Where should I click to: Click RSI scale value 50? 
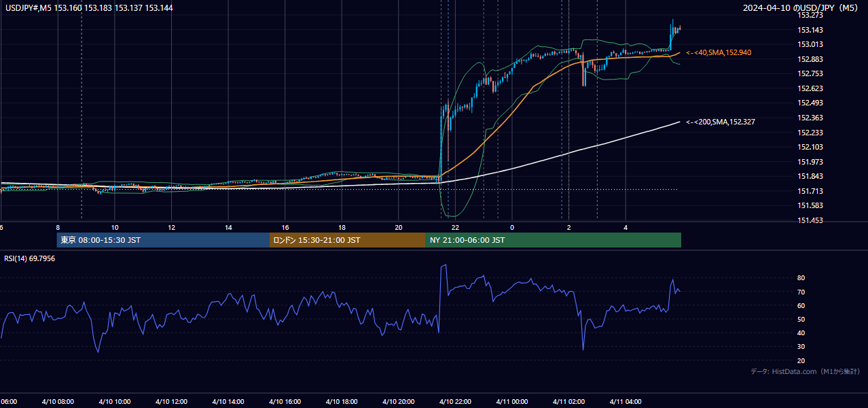(x=801, y=319)
